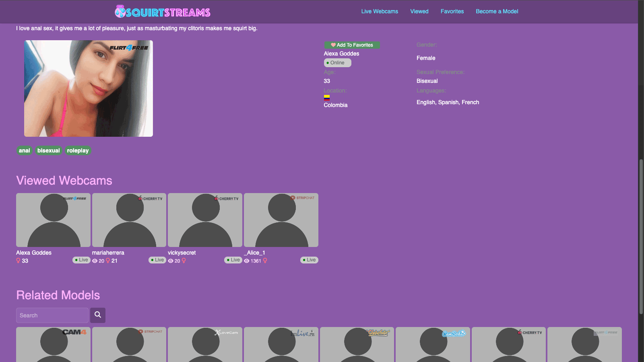This screenshot has width=644, height=362.
Task: Open Cherry TV related model thumbnail
Action: [x=509, y=345]
